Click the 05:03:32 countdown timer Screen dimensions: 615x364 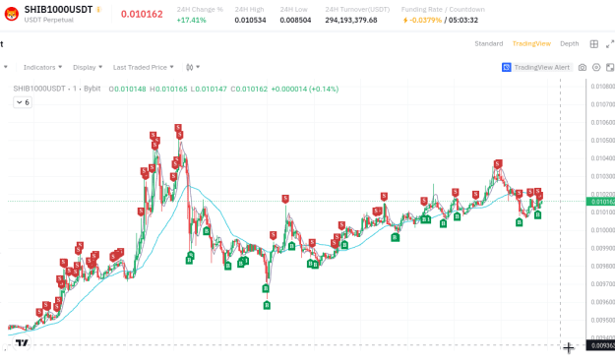click(463, 20)
